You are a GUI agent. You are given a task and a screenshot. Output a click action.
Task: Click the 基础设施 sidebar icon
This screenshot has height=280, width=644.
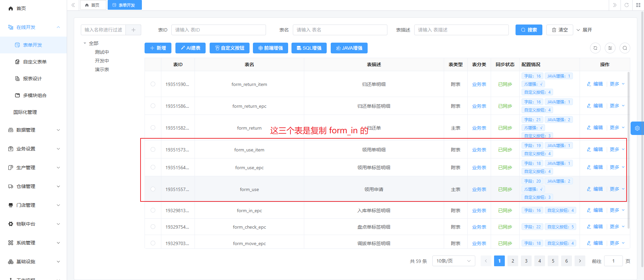(11, 262)
